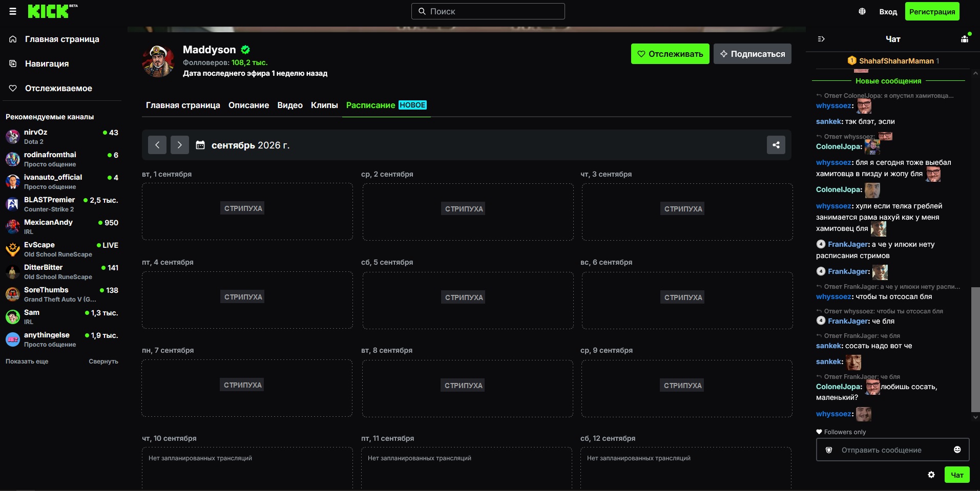The height and width of the screenshot is (491, 980).
Task: Open chat settings gear icon
Action: point(931,475)
